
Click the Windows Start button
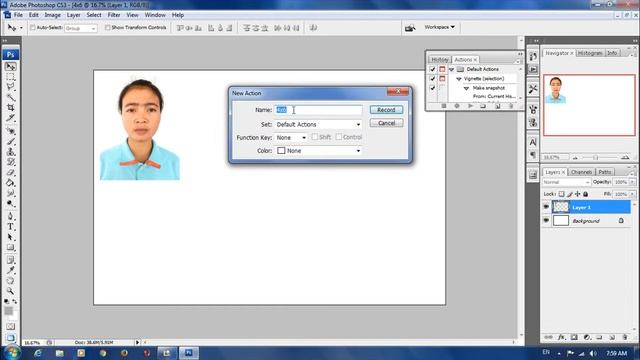11,353
